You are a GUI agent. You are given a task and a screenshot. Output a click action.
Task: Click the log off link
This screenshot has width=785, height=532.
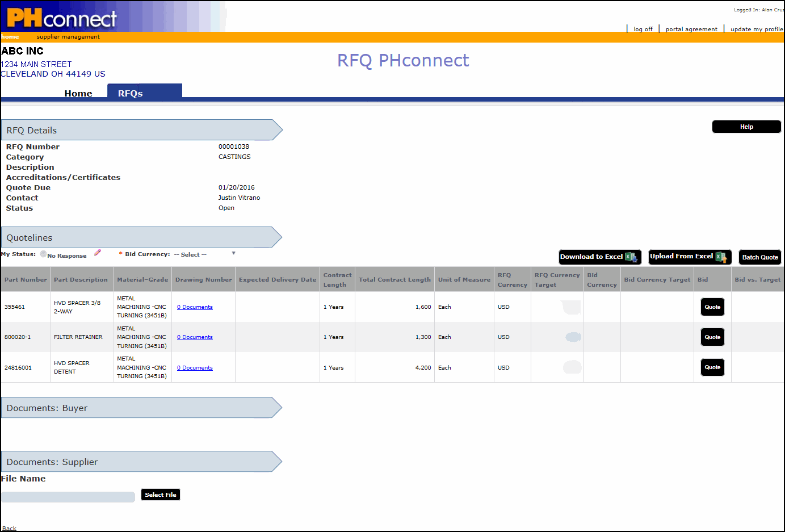(643, 29)
